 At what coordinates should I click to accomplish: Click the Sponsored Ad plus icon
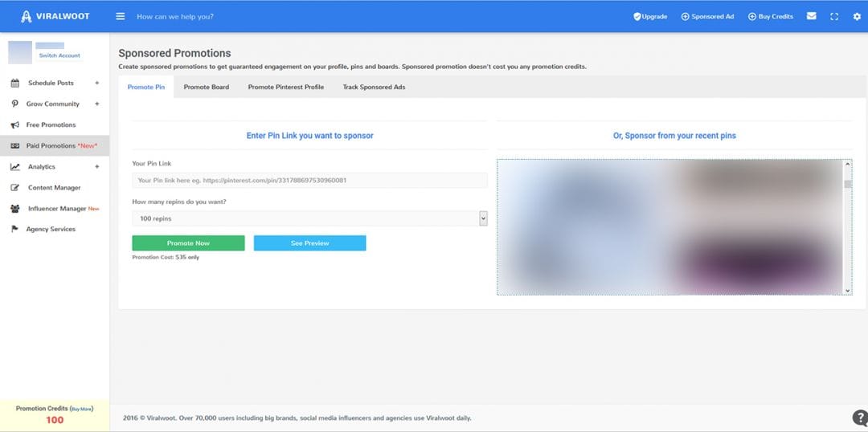685,17
